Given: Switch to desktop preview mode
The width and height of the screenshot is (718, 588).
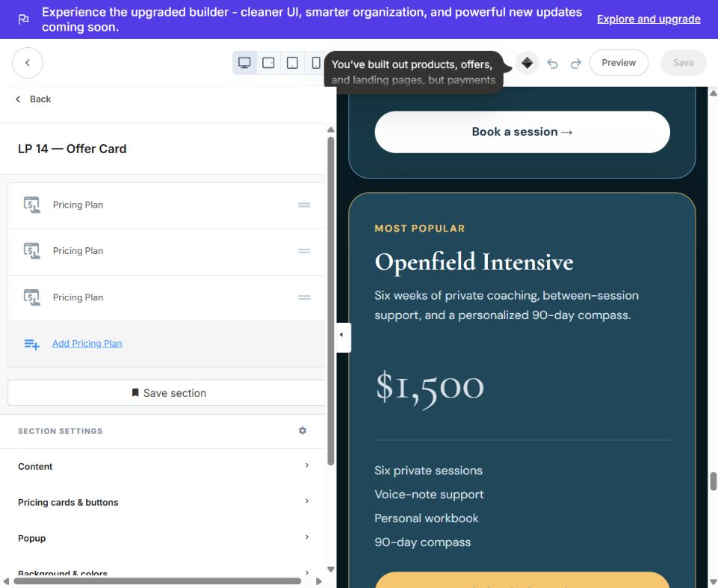Looking at the screenshot, I should tap(244, 63).
